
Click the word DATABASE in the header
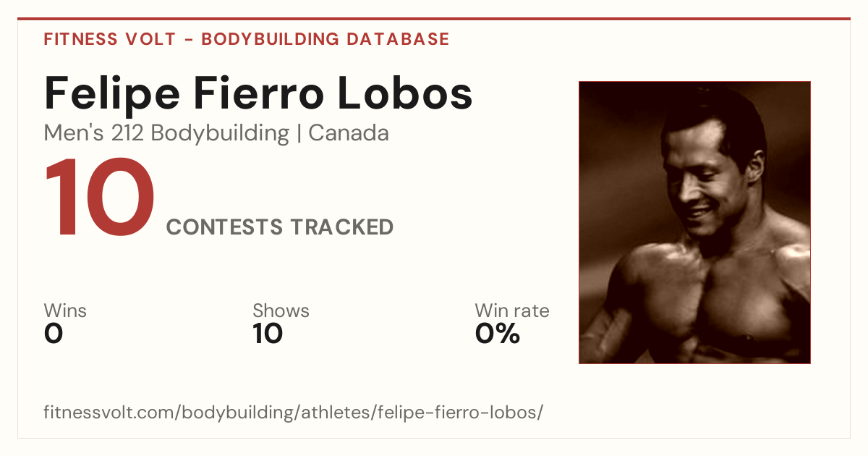(x=398, y=39)
